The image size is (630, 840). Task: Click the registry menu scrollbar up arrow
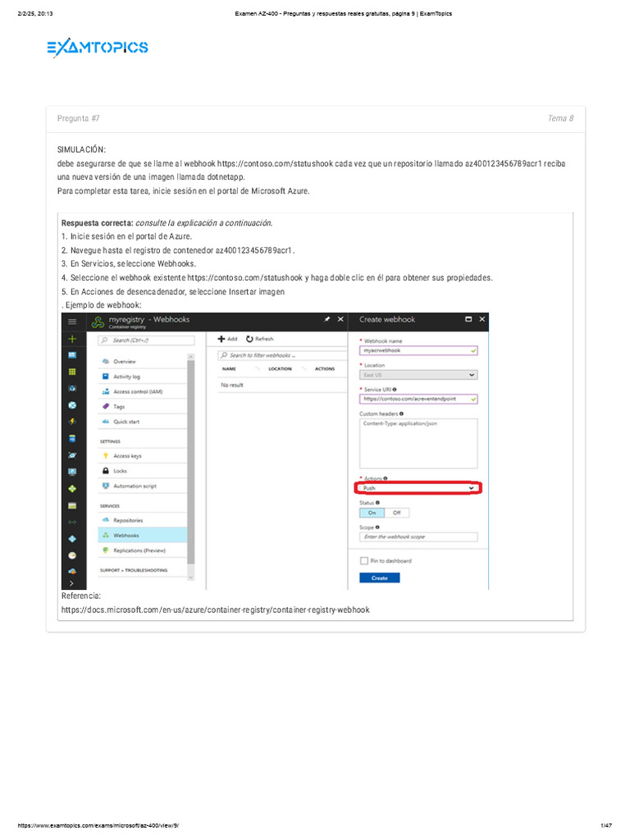point(191,356)
